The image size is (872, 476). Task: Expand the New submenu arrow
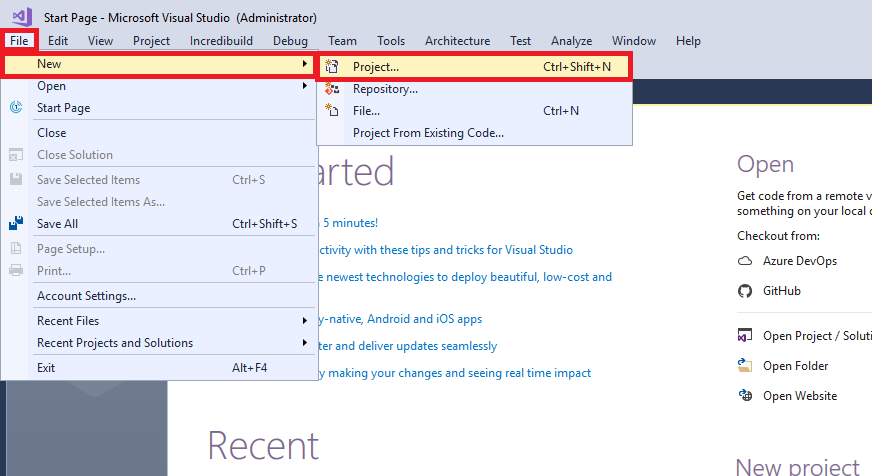click(305, 64)
